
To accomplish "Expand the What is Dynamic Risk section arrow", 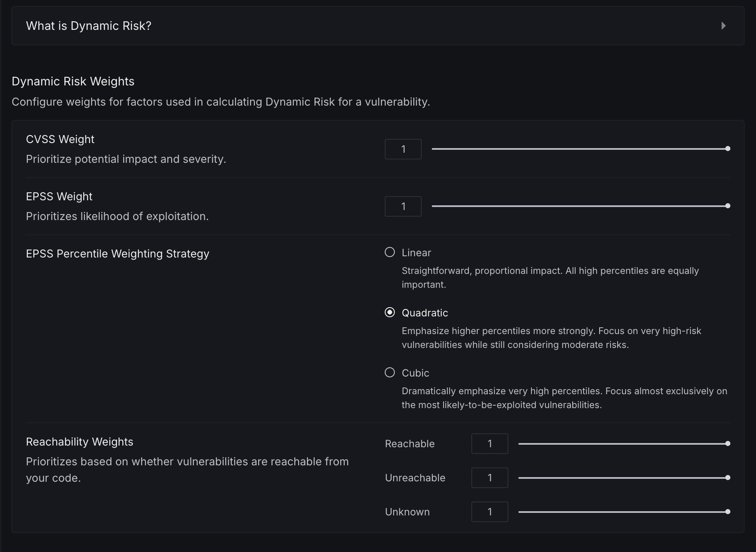I will tap(723, 26).
